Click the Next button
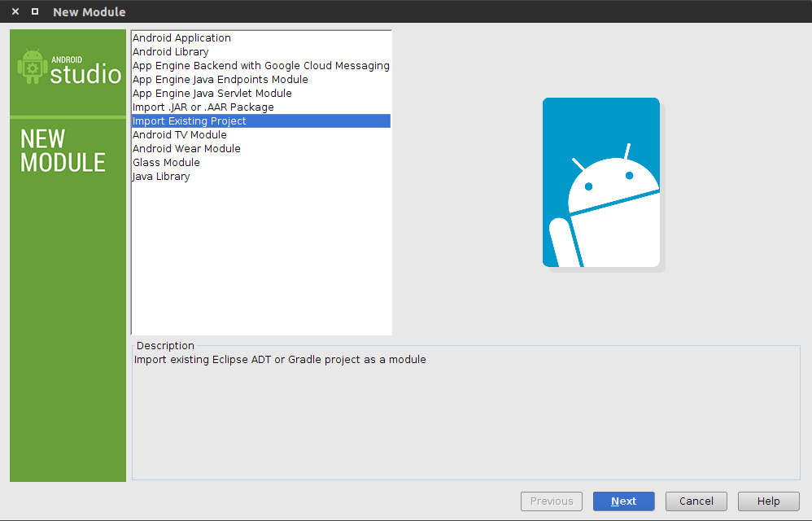812x521 pixels. click(623, 501)
